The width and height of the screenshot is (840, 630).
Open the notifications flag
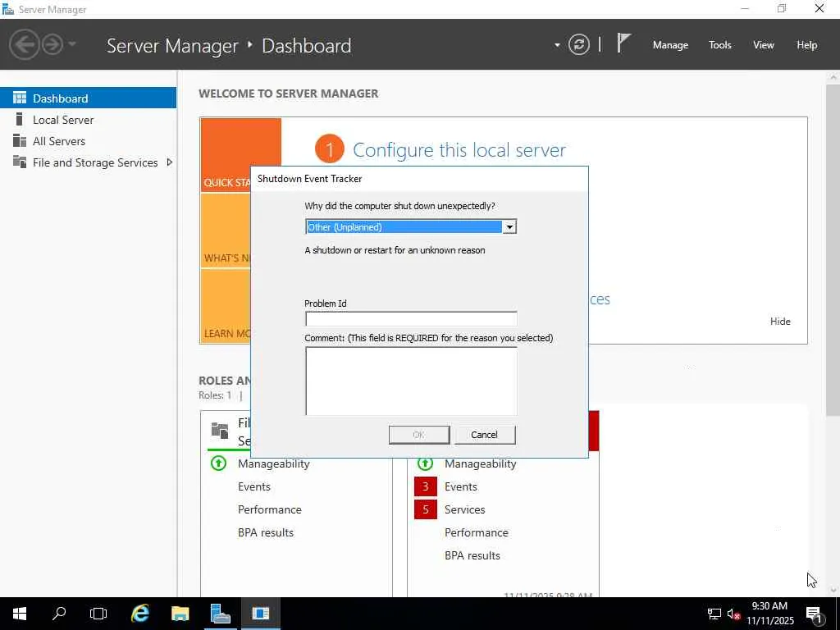click(623, 43)
